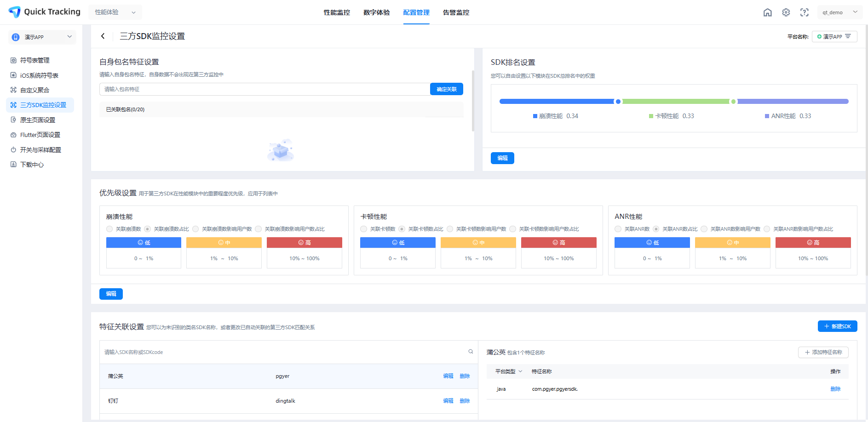Image resolution: width=868 pixels, height=422 pixels.
Task: Click 编辑 under 优先级设置
Action: pyautogui.click(x=111, y=294)
